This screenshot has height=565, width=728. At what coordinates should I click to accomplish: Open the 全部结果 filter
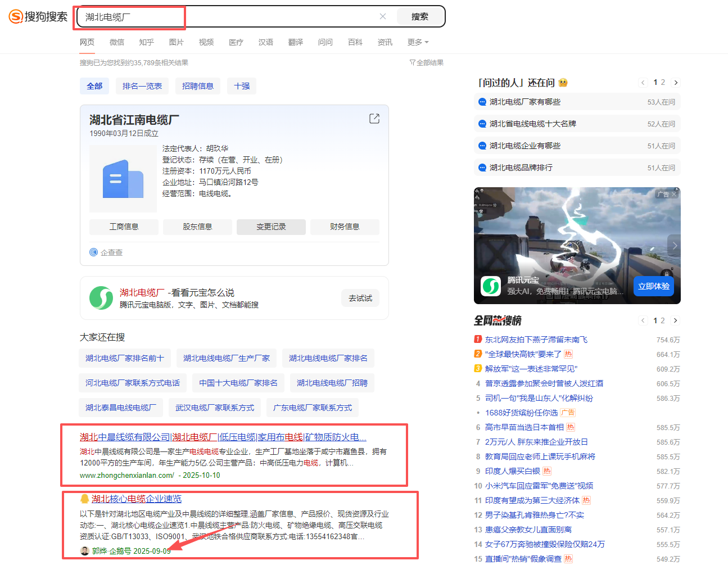point(427,62)
